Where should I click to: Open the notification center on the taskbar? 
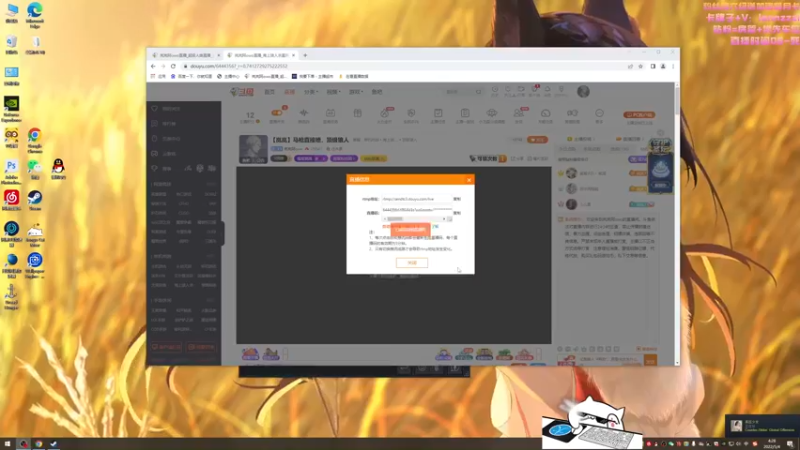790,444
